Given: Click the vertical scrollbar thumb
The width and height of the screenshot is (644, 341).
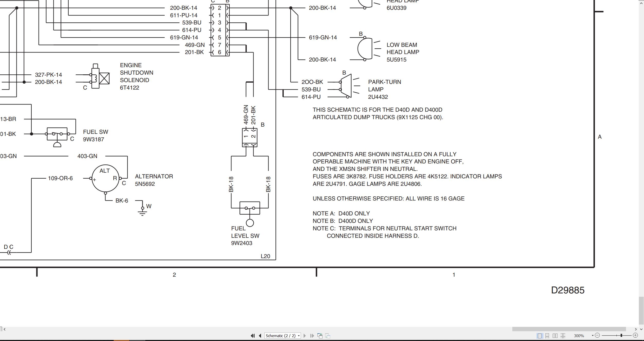Looking at the screenshot, I should point(641,311).
